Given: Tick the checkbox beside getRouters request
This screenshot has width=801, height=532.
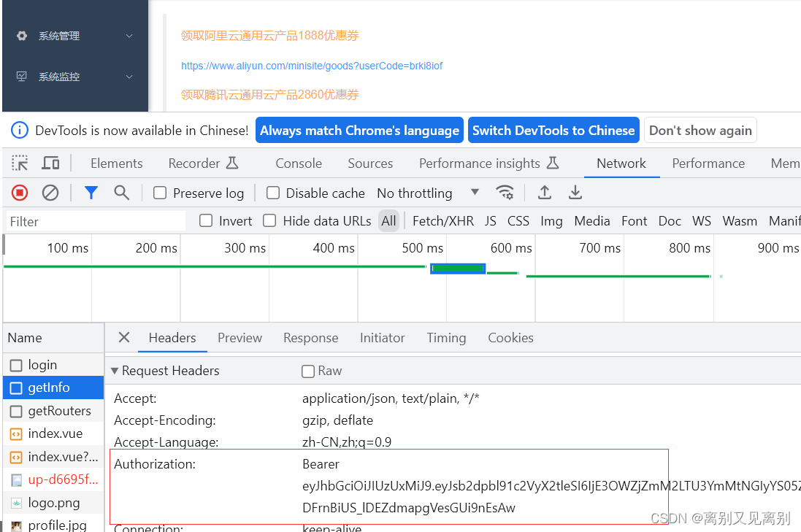Looking at the screenshot, I should click(x=16, y=412).
